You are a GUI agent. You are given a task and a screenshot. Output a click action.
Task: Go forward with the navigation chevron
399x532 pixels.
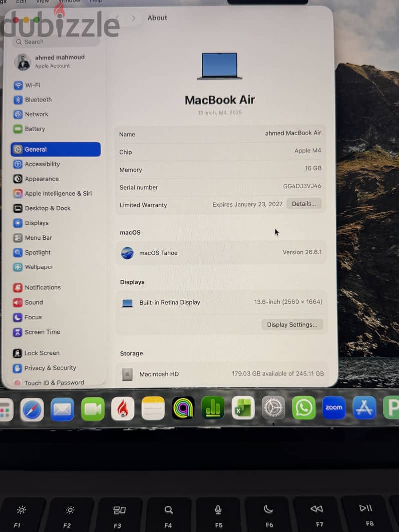133,18
